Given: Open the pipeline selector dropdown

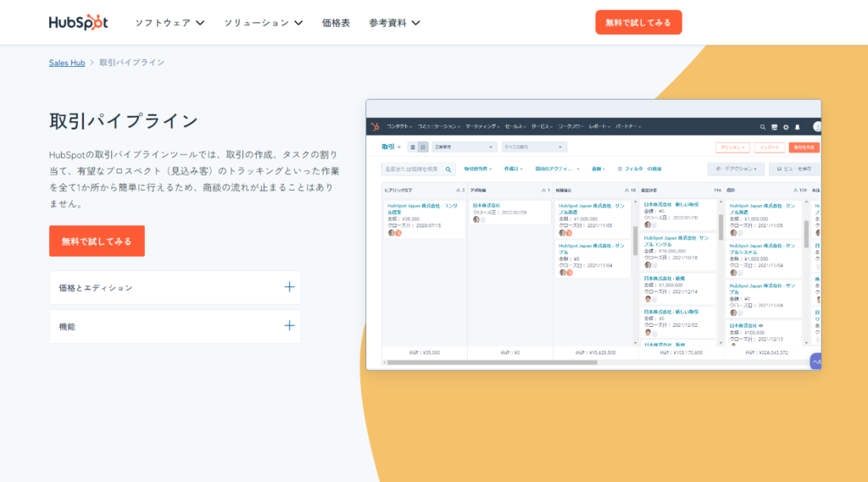Looking at the screenshot, I should pyautogui.click(x=464, y=147).
